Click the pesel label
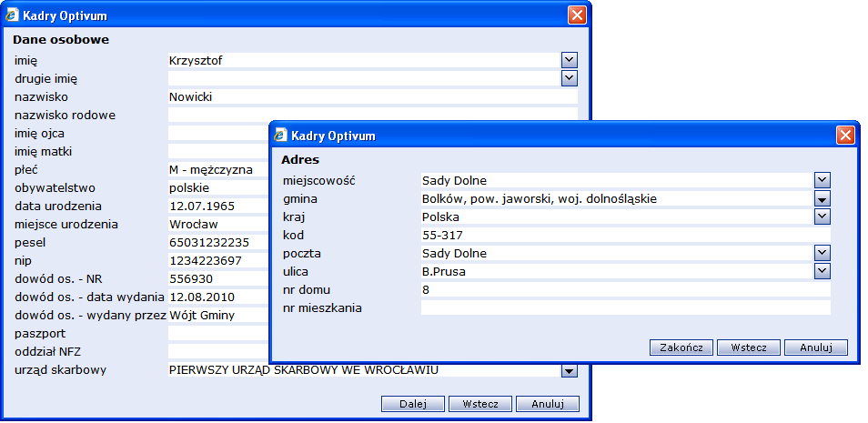Viewport: 868px width, 423px height. click(30, 243)
